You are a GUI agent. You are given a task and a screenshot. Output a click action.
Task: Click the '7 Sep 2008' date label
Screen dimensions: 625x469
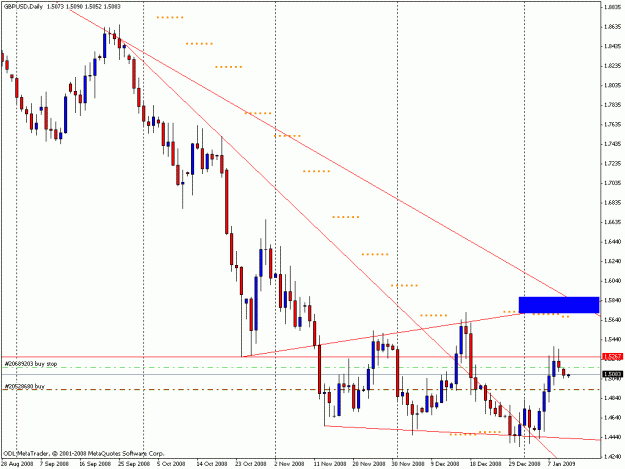point(54,464)
